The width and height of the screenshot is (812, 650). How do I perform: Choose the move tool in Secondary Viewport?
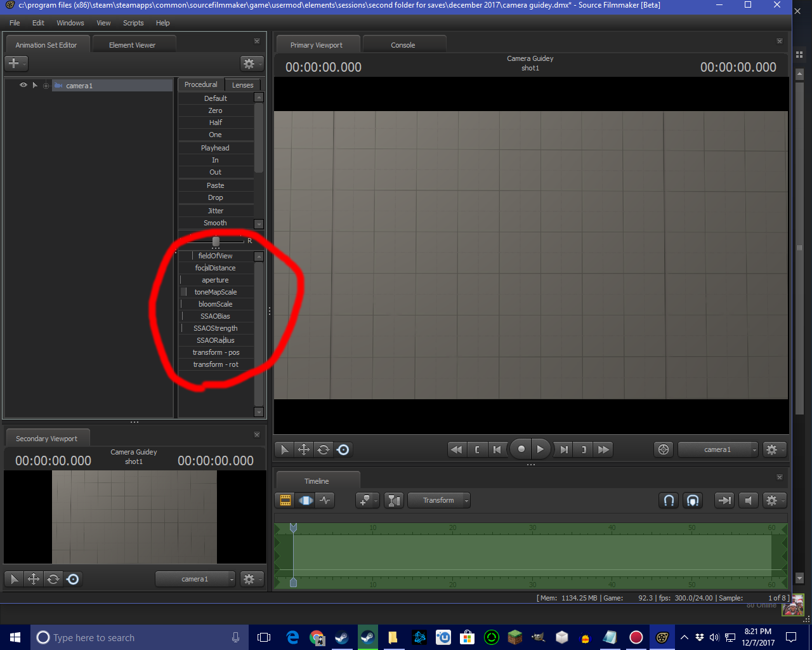point(34,579)
